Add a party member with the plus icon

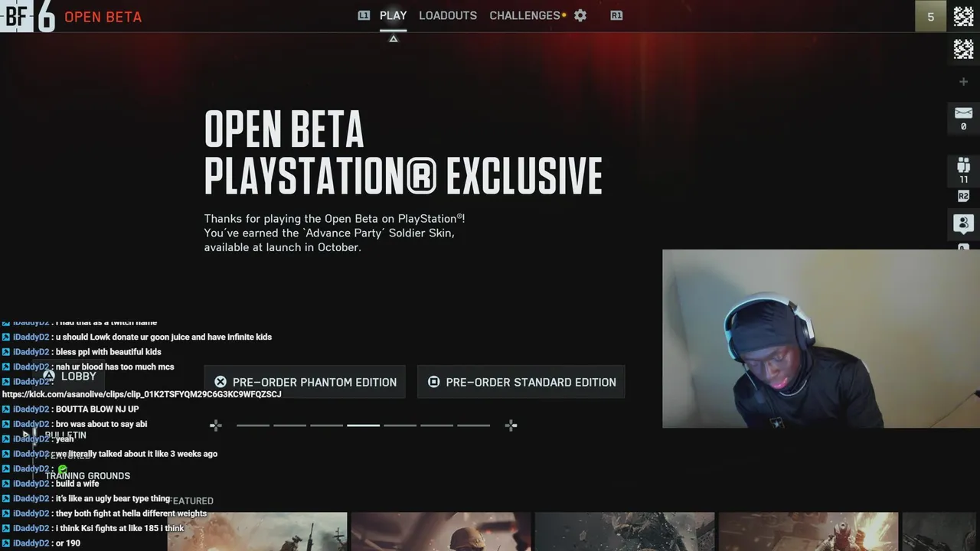tap(963, 82)
